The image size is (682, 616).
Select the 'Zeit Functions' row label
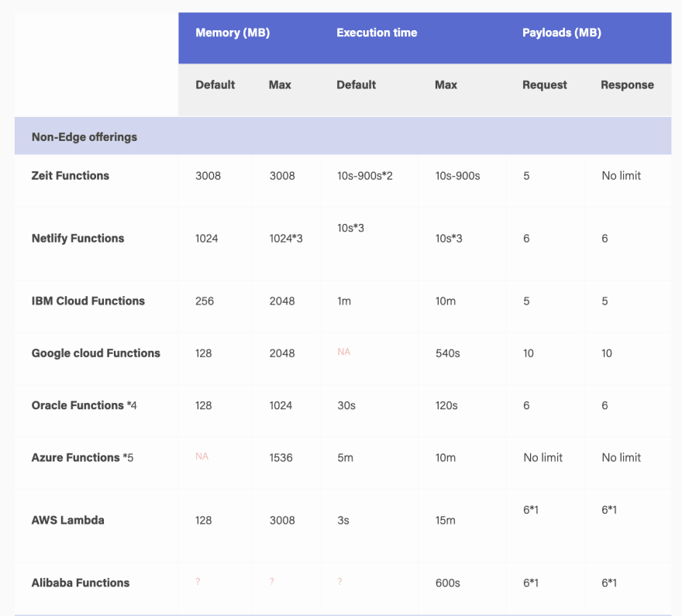pos(70,176)
